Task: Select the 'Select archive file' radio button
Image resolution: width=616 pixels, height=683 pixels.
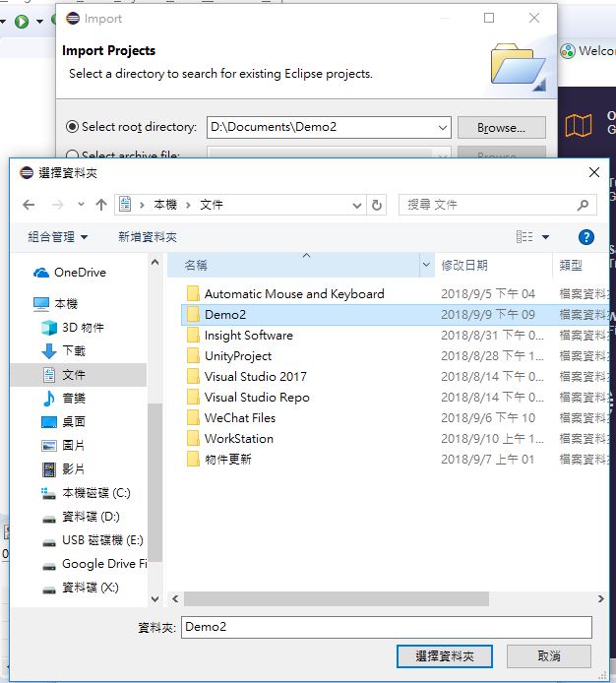Action: [72, 155]
